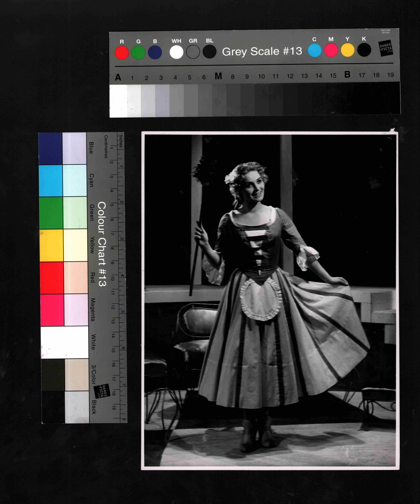Click the white circle labeled WH
Image resolution: width=420 pixels, height=504 pixels.
tap(176, 52)
